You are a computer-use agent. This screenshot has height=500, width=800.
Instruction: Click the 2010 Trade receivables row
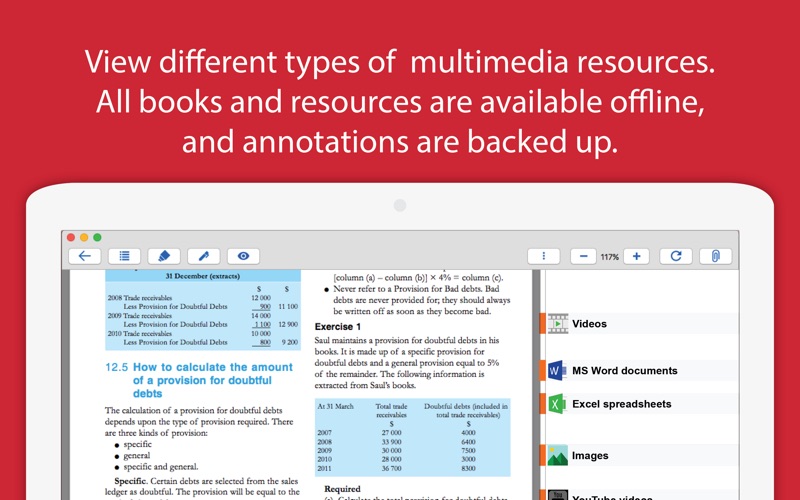(190, 333)
